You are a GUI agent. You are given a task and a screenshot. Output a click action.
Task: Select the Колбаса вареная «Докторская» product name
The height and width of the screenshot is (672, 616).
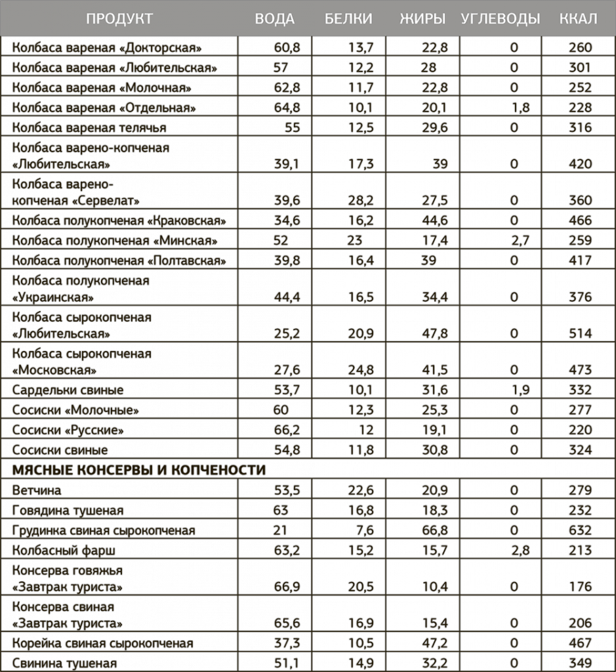[x=108, y=48]
